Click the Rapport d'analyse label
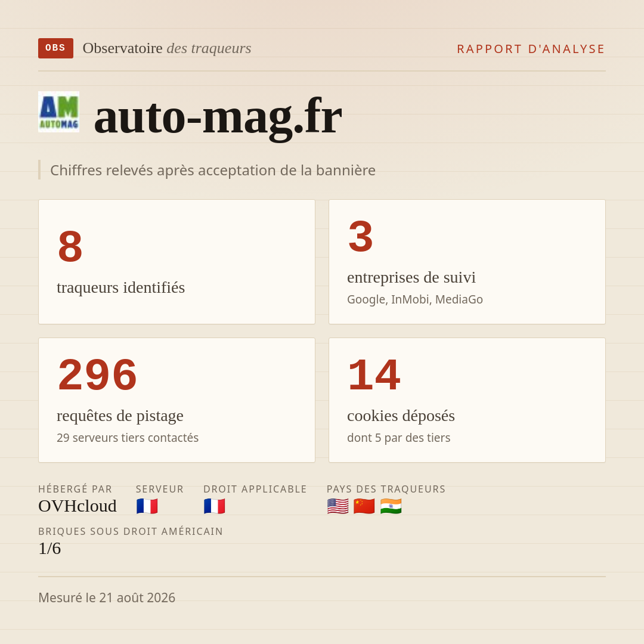Viewport: 644px width, 644px height. point(531,49)
